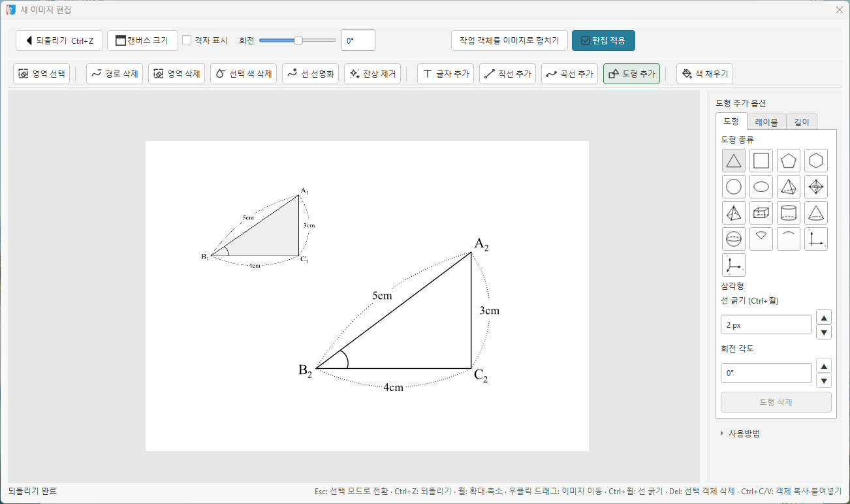
Task: Select the 글자 추가 tool
Action: tap(445, 74)
